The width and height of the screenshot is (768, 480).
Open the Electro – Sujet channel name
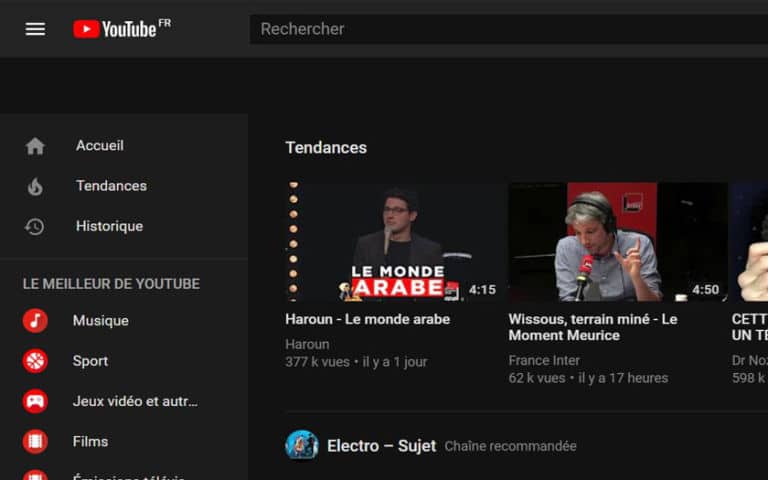(x=382, y=446)
